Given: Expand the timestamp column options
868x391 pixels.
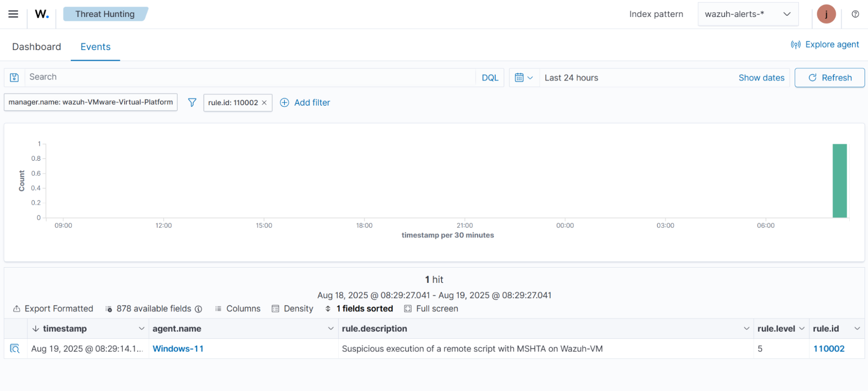Looking at the screenshot, I should [x=141, y=328].
